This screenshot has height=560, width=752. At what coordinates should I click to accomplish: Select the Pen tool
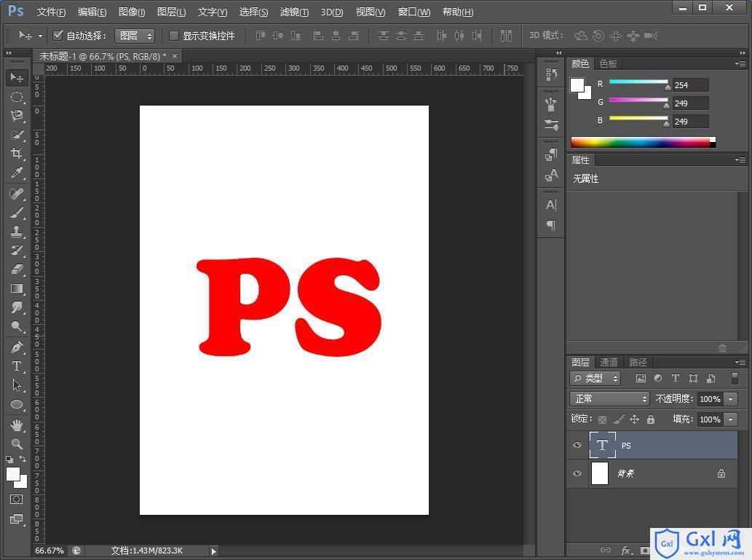pyautogui.click(x=17, y=347)
